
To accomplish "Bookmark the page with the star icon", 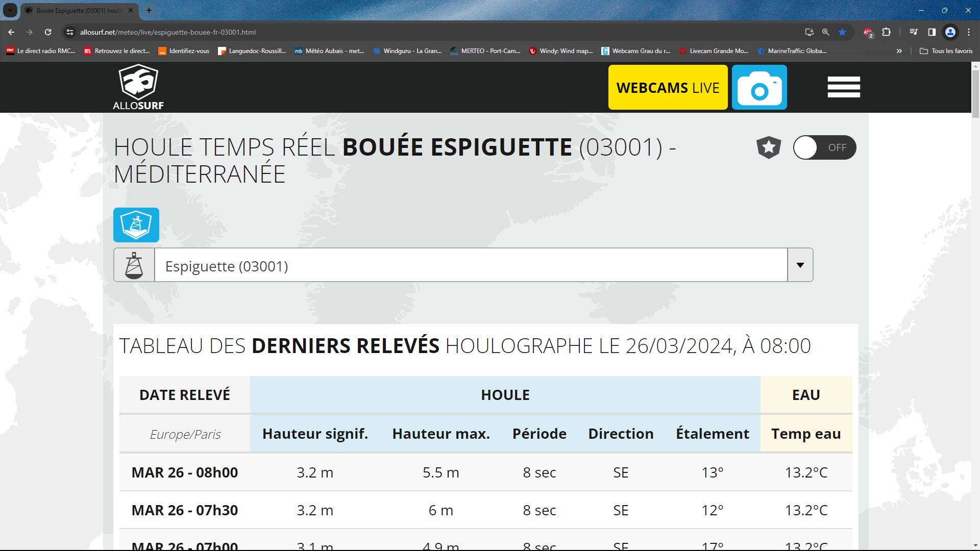I will [x=842, y=32].
